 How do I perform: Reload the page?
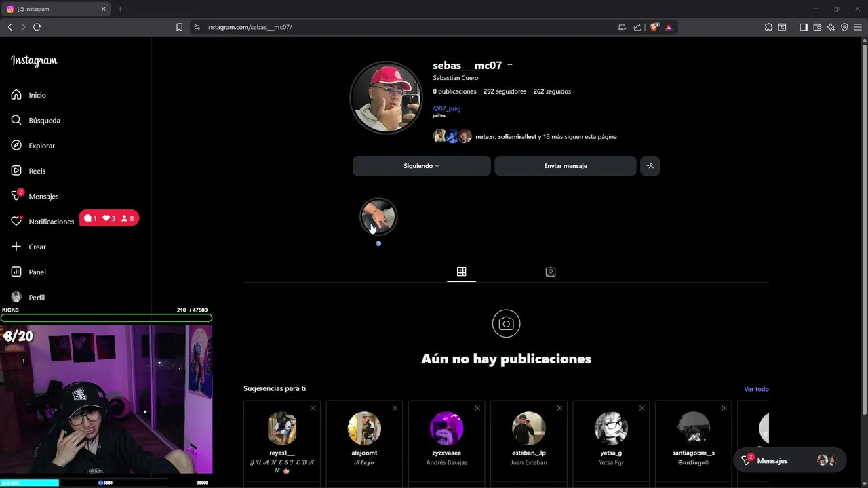pyautogui.click(x=37, y=27)
